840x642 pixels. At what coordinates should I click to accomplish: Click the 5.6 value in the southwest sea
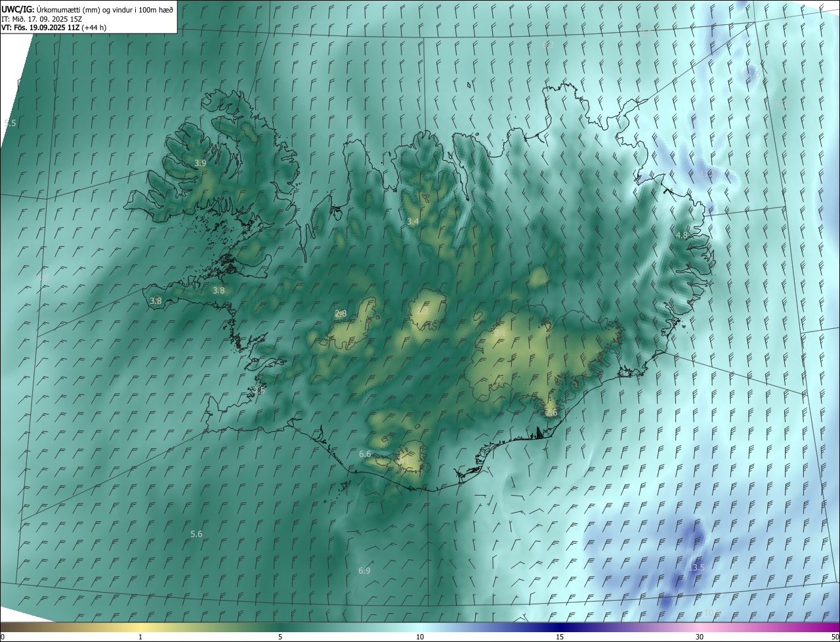[196, 534]
